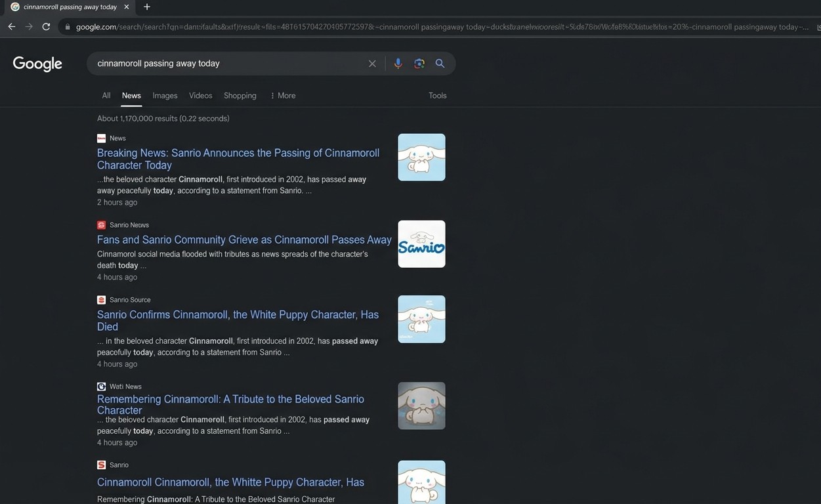Screen dimensions: 821x504
Task: Click the padlock site info icon
Action: [67, 27]
